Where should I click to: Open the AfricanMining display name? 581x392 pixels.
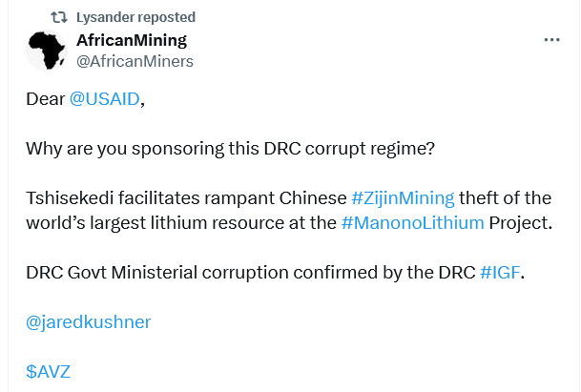pos(132,40)
